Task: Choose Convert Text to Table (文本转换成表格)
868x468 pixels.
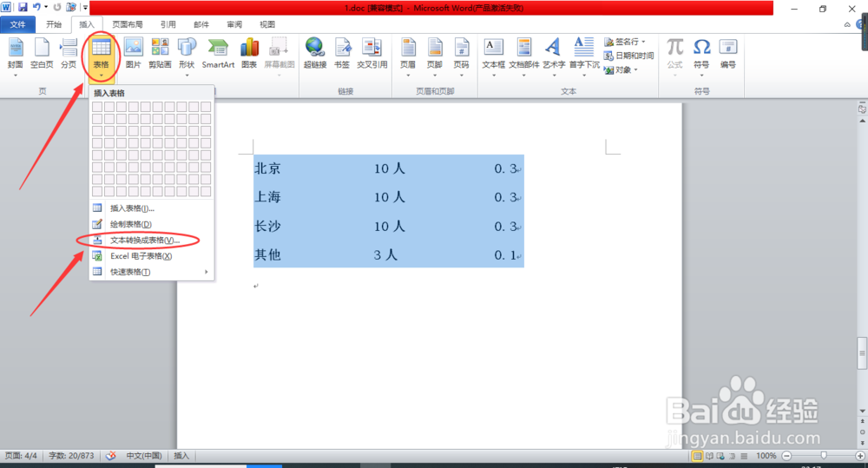Action: pyautogui.click(x=152, y=241)
